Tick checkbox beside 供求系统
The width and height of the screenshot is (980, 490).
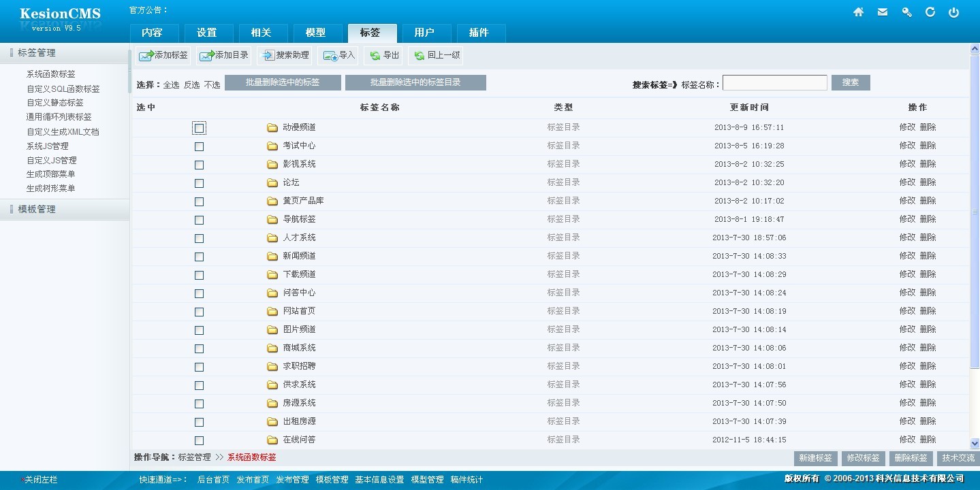199,385
